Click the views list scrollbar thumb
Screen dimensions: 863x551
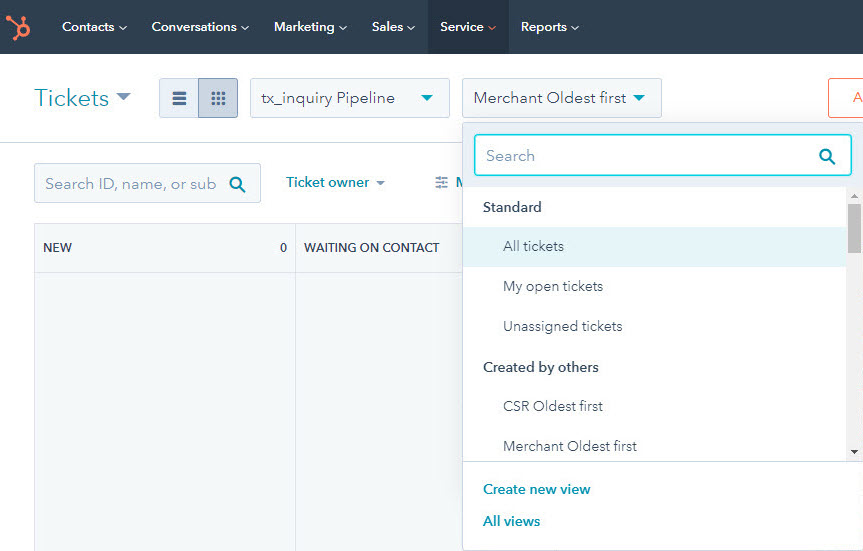coord(854,228)
